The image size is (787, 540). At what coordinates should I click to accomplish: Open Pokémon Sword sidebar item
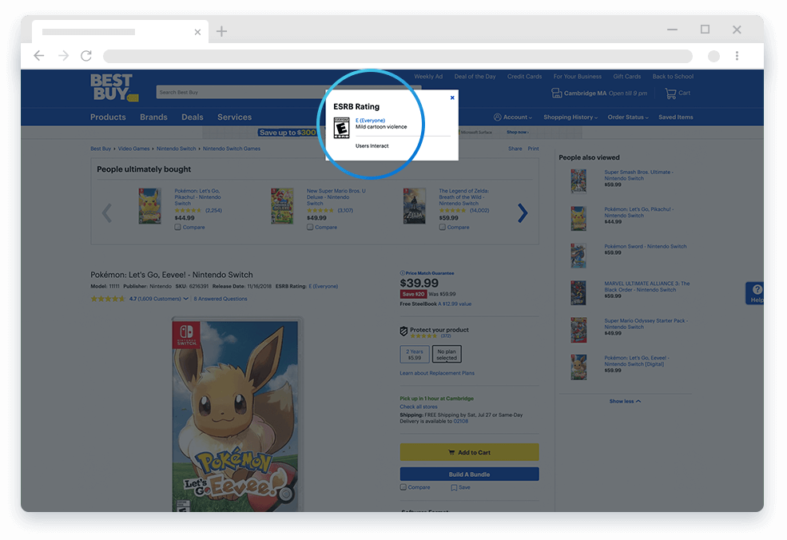(x=645, y=246)
